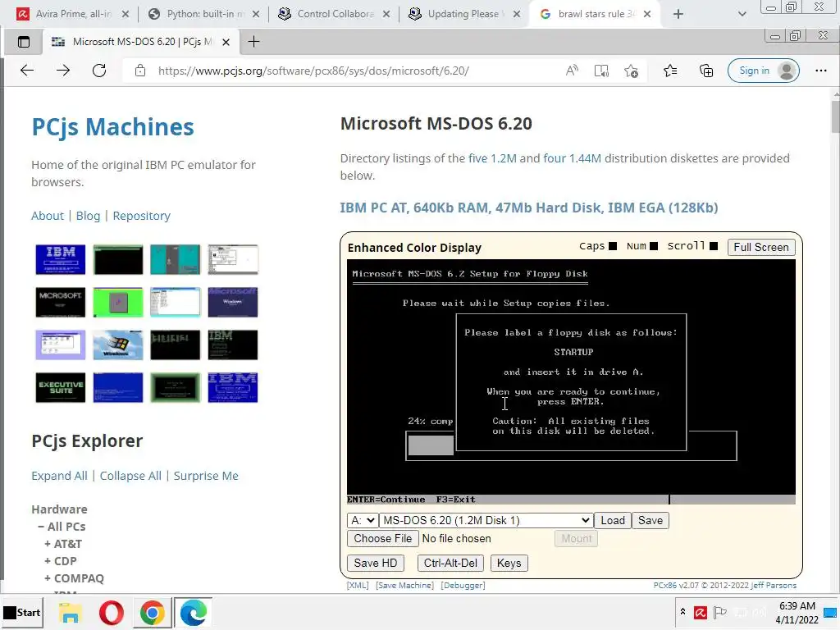840x630 pixels.
Task: Launch Opera from the taskbar
Action: click(111, 612)
